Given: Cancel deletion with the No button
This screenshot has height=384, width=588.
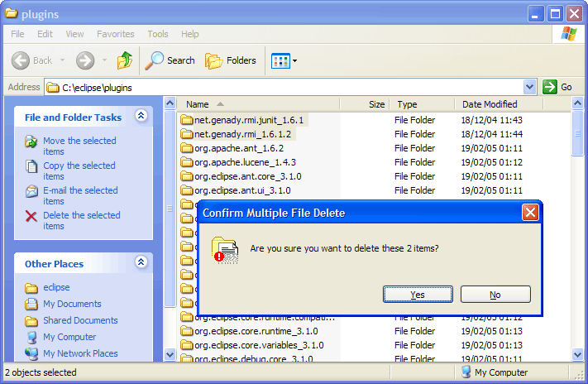Looking at the screenshot, I should tap(495, 295).
